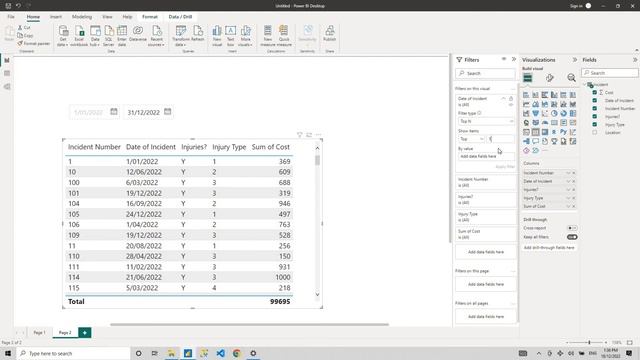Select the Matrix visualization icon
The image size is (640, 360).
[544, 132]
